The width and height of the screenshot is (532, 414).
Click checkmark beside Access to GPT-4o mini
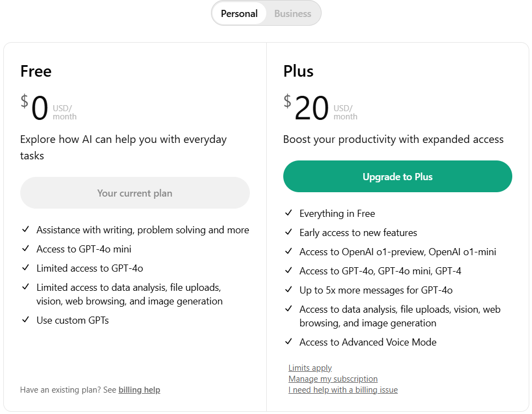[x=25, y=249]
